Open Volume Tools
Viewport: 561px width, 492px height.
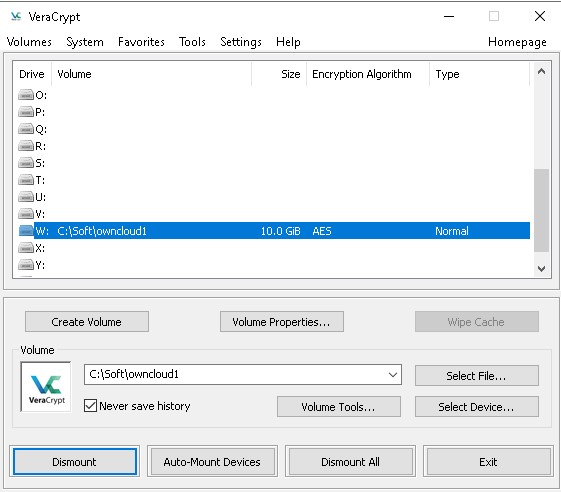(x=338, y=406)
